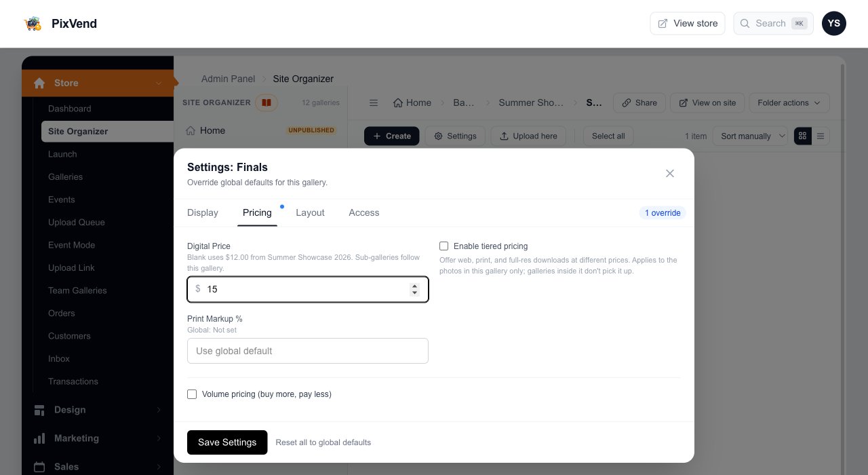Open the YS user avatar
This screenshot has height=475, width=868.
(834, 23)
